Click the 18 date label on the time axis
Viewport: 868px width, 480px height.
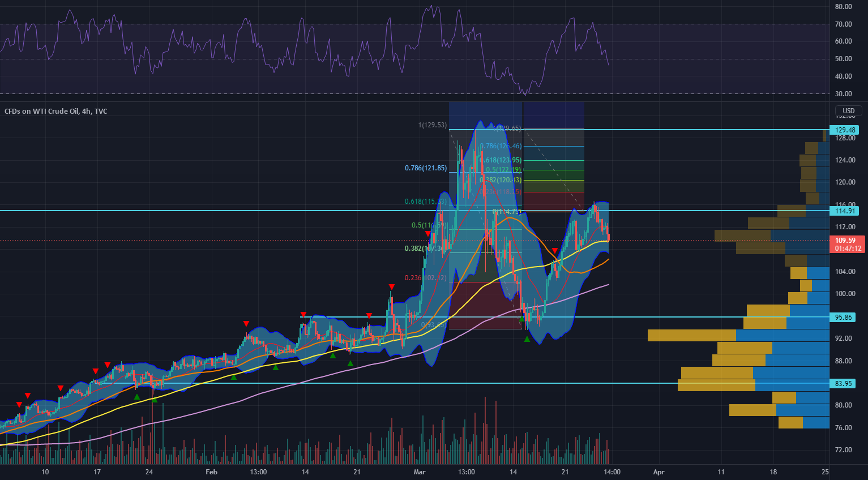tap(773, 472)
